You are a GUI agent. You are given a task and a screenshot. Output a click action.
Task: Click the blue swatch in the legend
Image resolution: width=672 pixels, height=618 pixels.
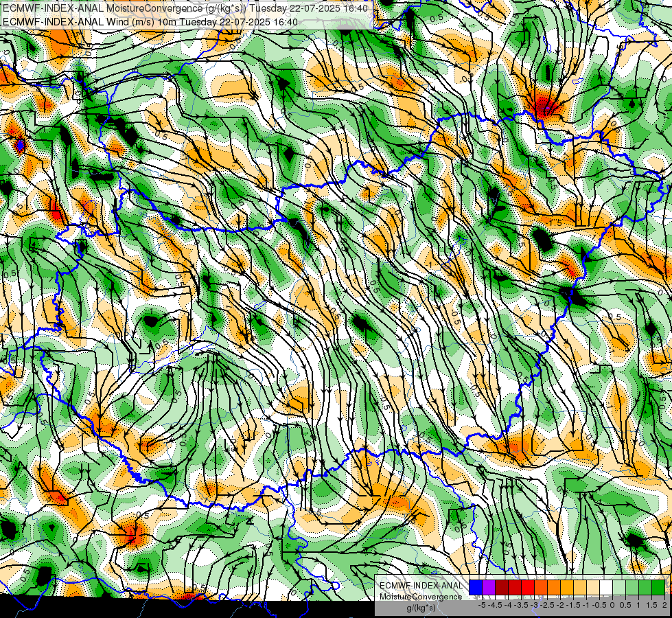[x=476, y=587]
